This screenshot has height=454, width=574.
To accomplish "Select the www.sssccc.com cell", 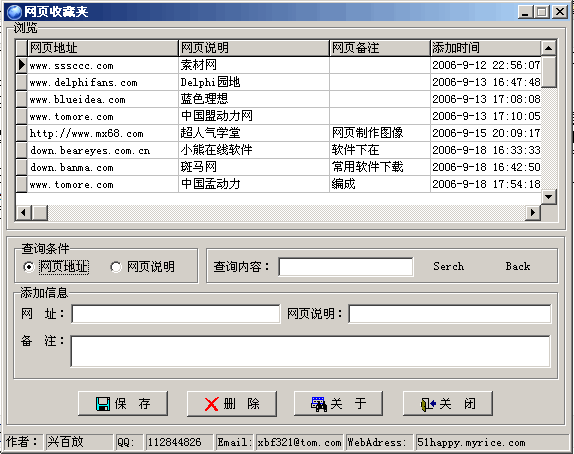I will [103, 65].
